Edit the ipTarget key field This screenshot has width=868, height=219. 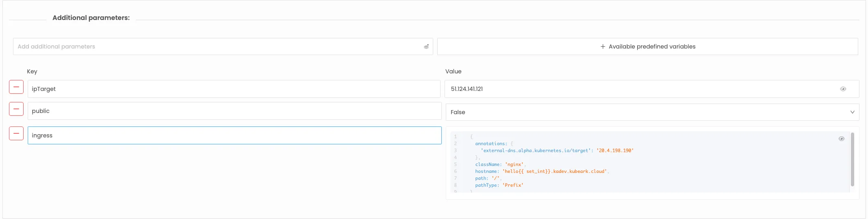click(234, 89)
